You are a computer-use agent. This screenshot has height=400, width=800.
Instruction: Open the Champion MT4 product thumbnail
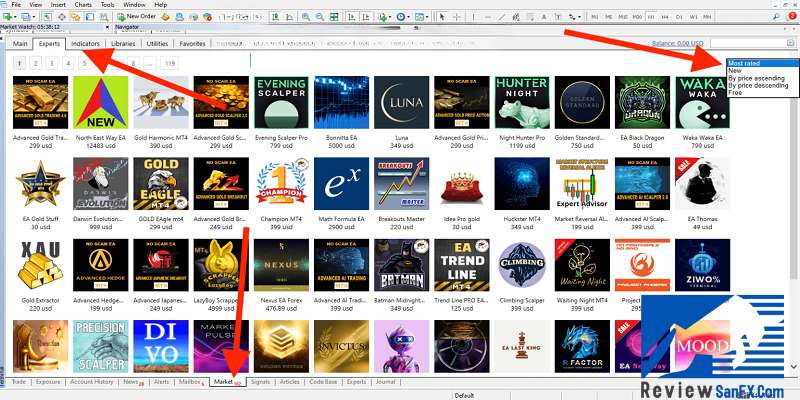281,183
